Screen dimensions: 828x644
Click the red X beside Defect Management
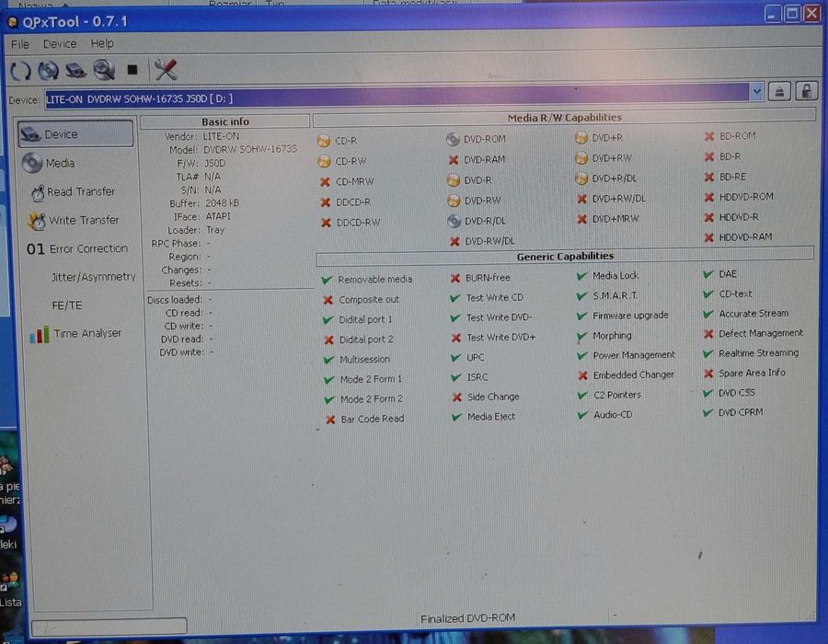click(x=708, y=334)
